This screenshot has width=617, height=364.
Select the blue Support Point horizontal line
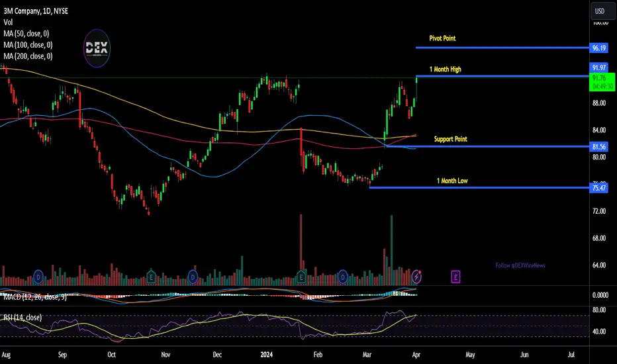tap(487, 146)
